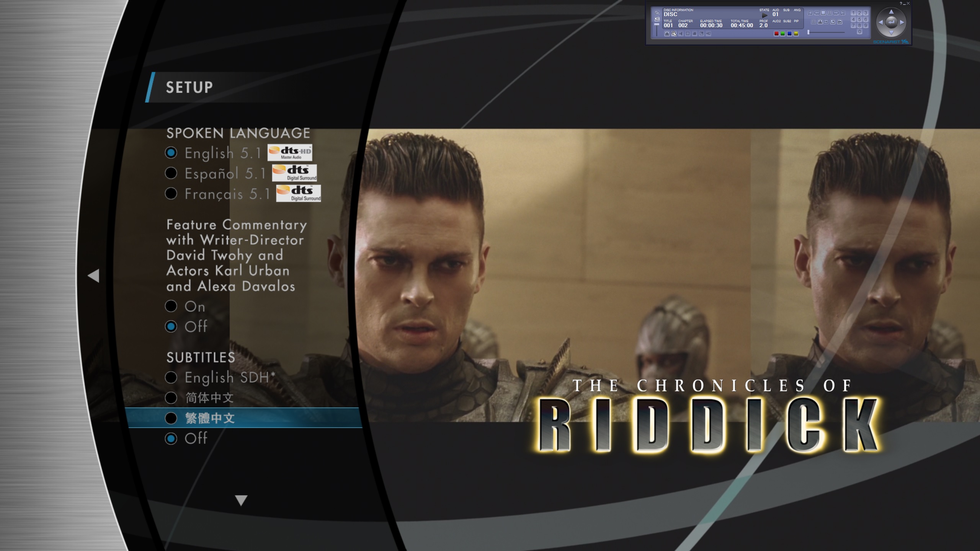Enable Feature Commentary On radio button

point(171,306)
